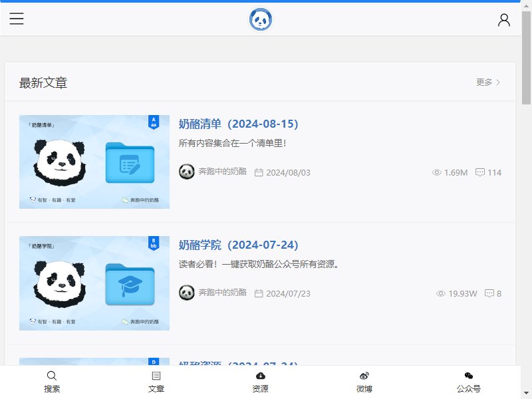Screen dimensions: 532x399
Task: Click eye views icon beside 1.69M
Action: (x=437, y=172)
